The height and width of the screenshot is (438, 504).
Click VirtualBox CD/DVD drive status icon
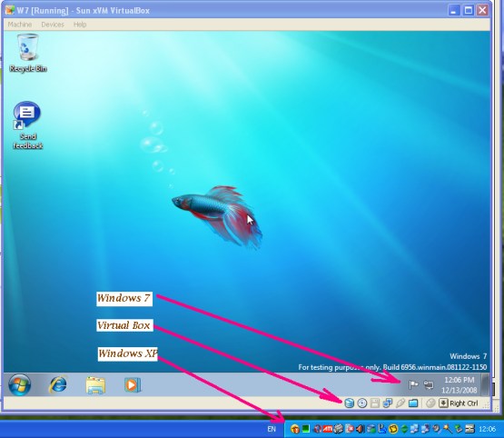click(362, 403)
